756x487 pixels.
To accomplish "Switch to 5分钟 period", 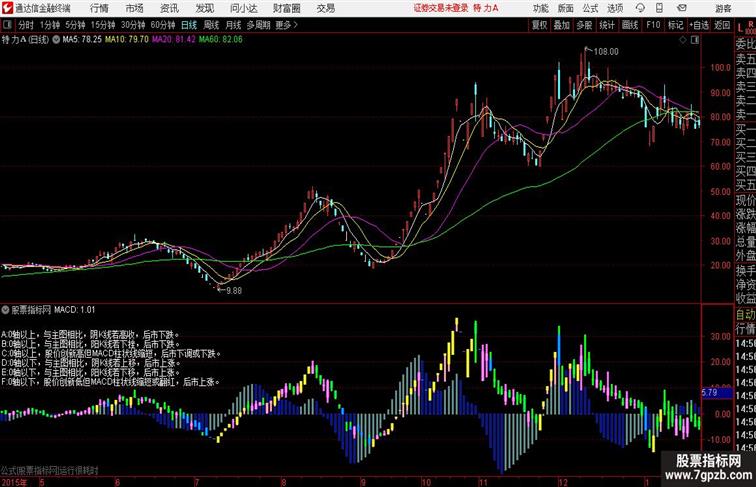I will (x=75, y=25).
